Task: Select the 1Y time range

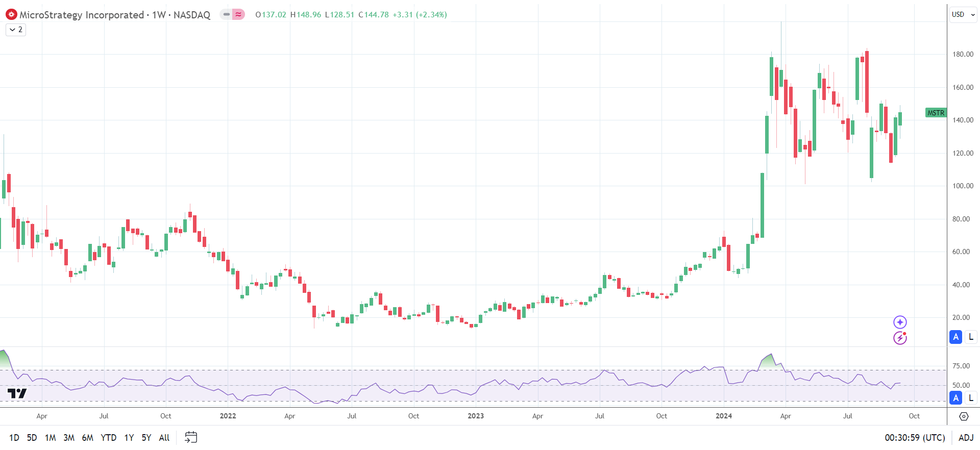Action: pos(129,438)
